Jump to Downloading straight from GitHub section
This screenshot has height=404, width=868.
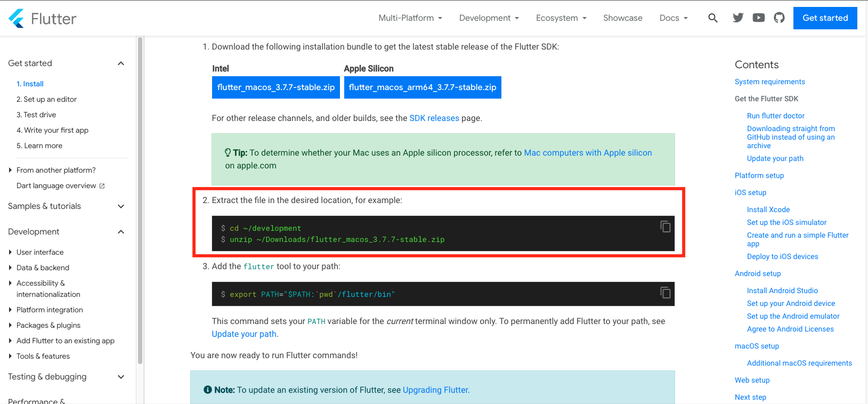point(791,137)
